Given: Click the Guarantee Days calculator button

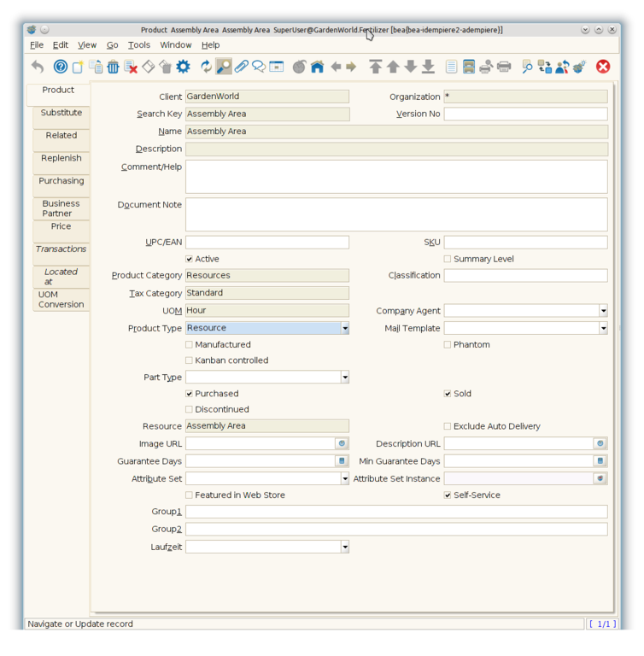Looking at the screenshot, I should [342, 461].
